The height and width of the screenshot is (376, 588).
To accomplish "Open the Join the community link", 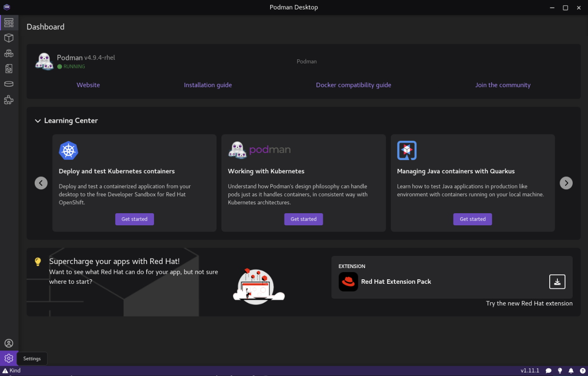I will coord(503,85).
